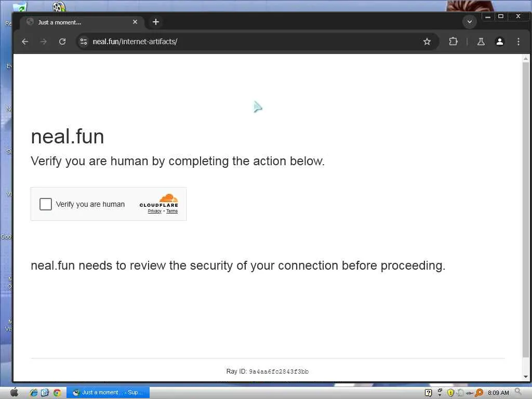Click the recycle bin desktop icon
Image resolution: width=532 pixels, height=399 pixels.
point(20,7)
